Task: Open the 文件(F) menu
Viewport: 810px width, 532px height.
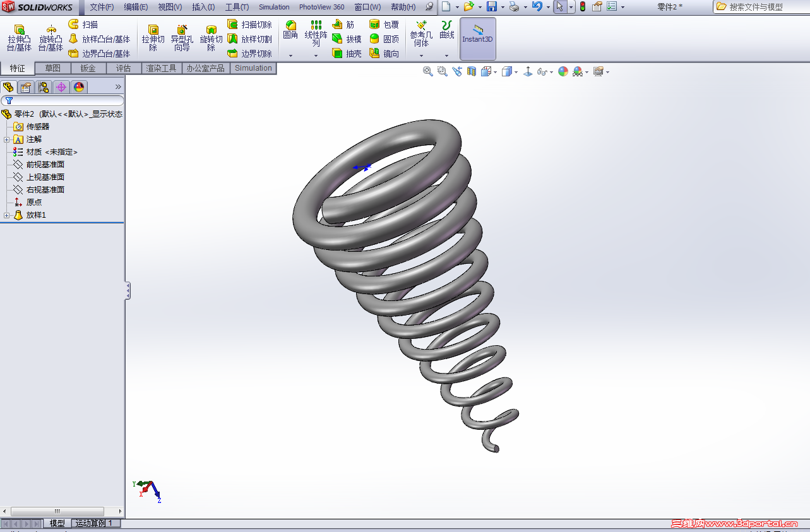Action: click(102, 7)
